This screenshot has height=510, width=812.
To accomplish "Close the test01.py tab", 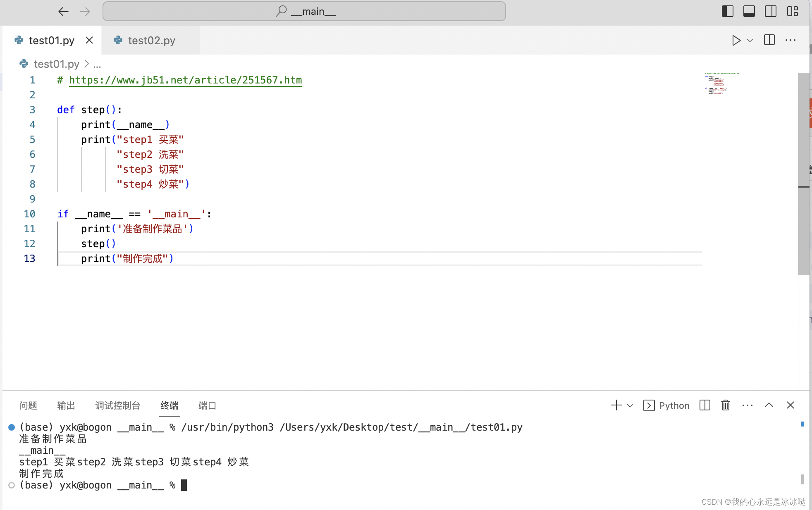I will pyautogui.click(x=89, y=40).
